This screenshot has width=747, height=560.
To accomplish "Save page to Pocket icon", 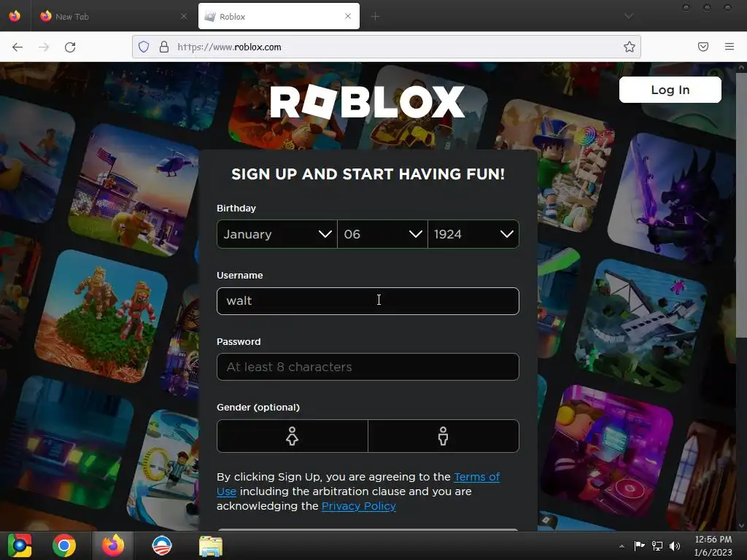I will 703,47.
